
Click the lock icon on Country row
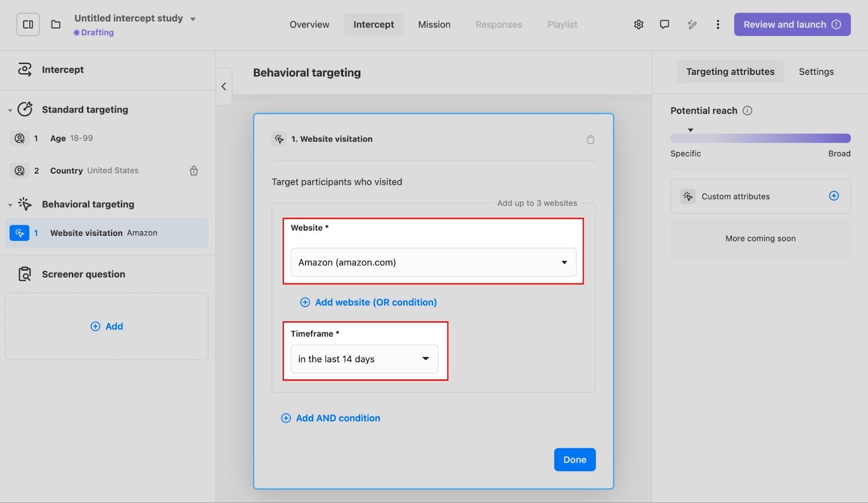(x=194, y=171)
